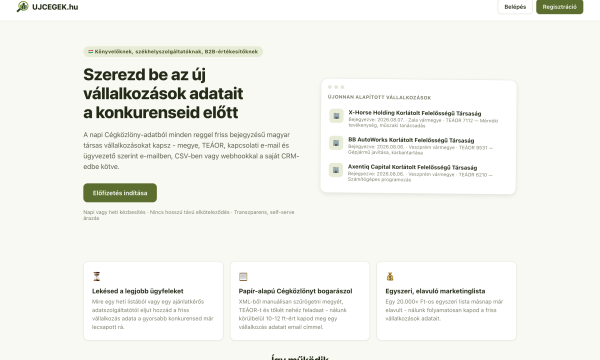Click the UJCEGEK.hu logo icon

(x=23, y=7)
